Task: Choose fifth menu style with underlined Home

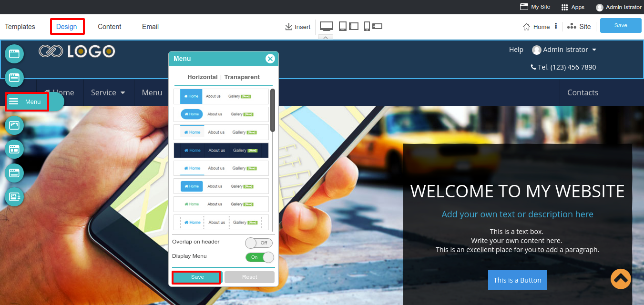Action: tap(221, 168)
